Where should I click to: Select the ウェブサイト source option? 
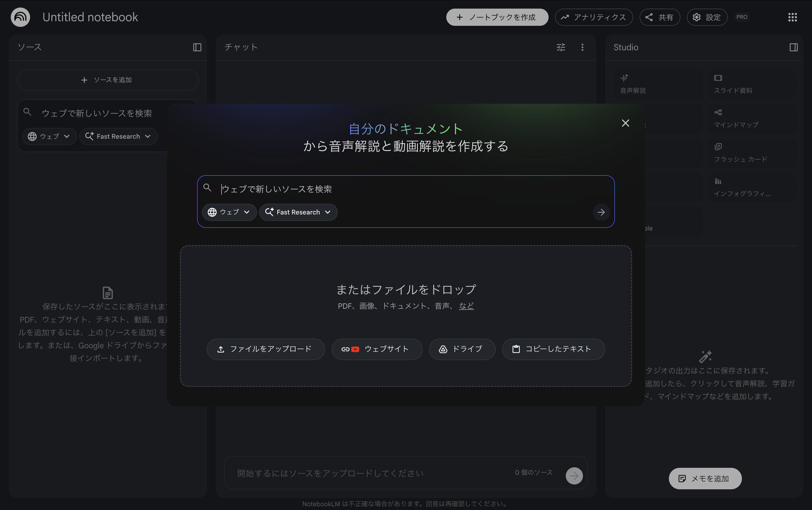coord(376,349)
